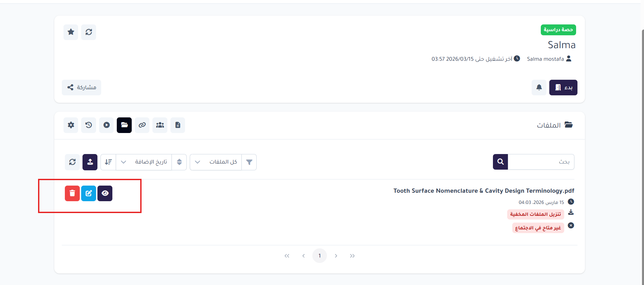
Task: Click the star favorite icon
Action: click(71, 32)
